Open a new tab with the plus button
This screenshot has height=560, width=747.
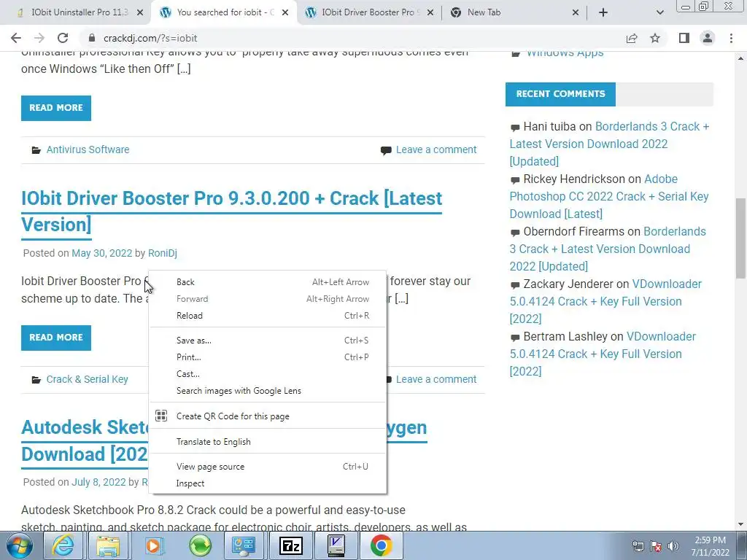(x=603, y=12)
